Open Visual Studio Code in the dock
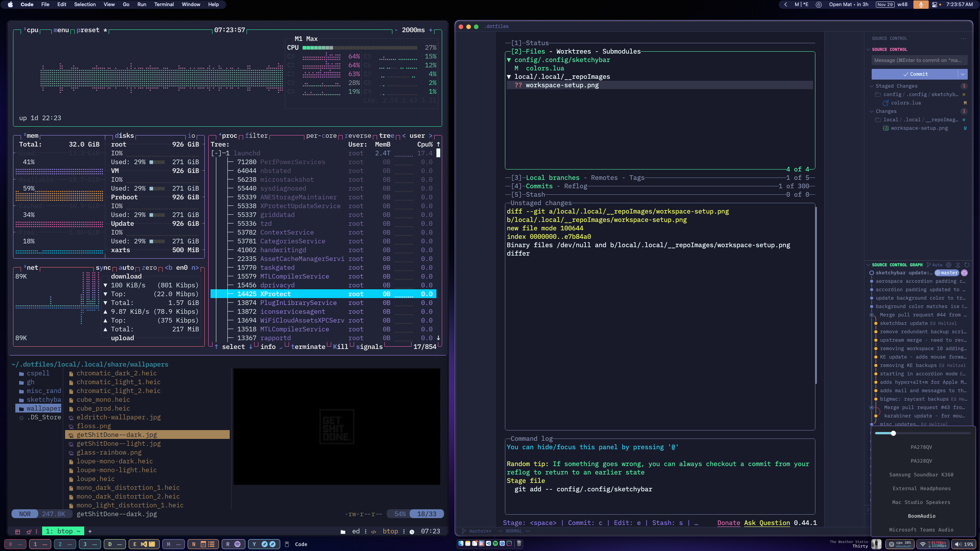 tap(488, 543)
